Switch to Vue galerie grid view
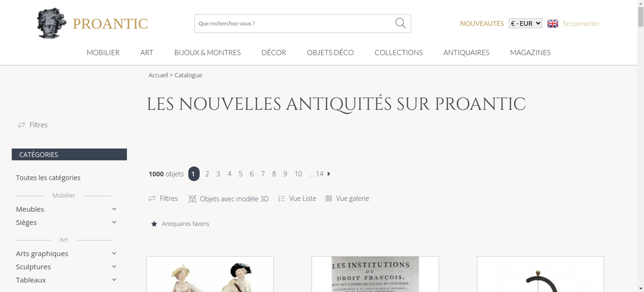The image size is (644, 292). click(347, 198)
